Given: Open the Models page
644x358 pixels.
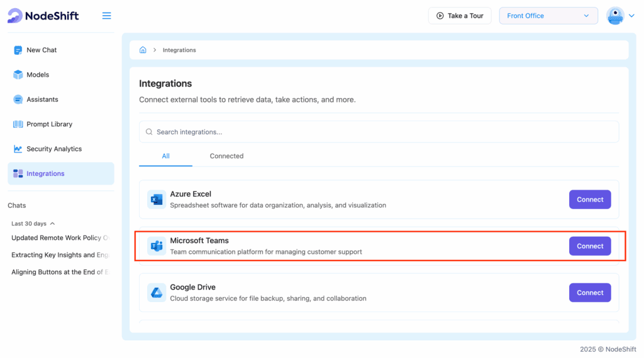Looking at the screenshot, I should pos(38,75).
